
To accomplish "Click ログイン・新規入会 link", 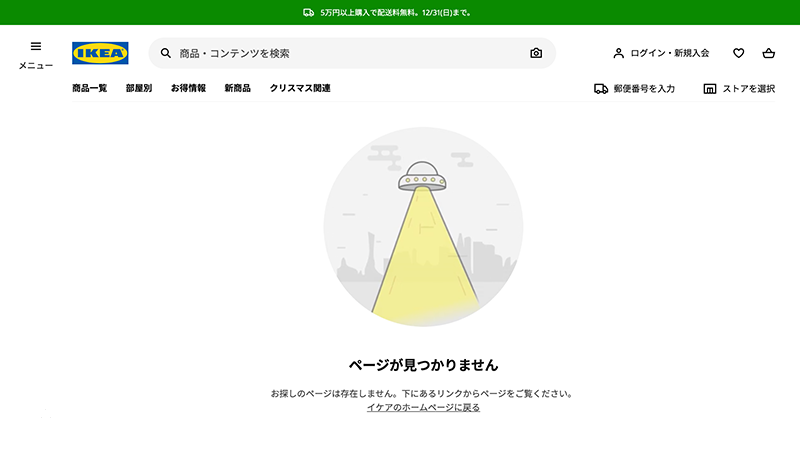I will (x=670, y=53).
